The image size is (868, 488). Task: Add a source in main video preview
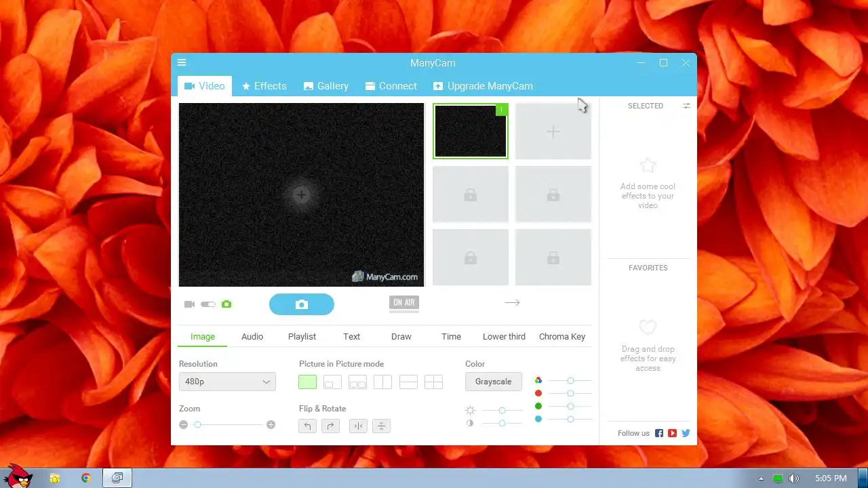pyautogui.click(x=301, y=195)
